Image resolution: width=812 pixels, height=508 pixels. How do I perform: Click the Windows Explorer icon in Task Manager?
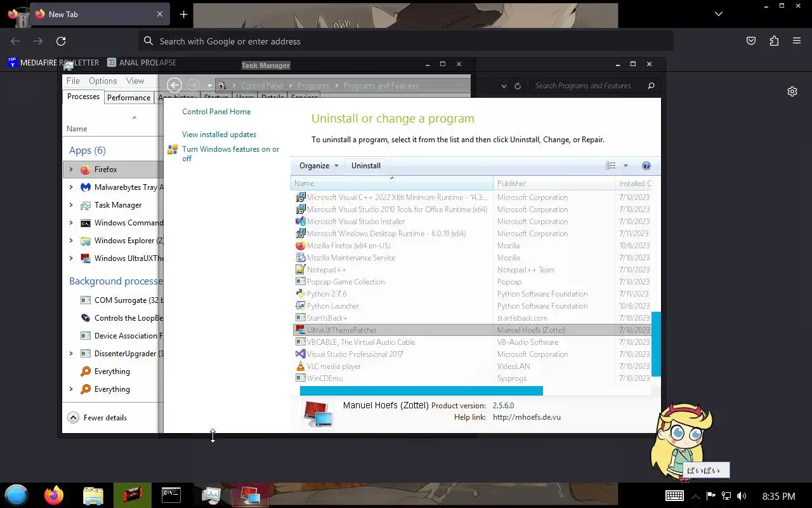tap(86, 241)
